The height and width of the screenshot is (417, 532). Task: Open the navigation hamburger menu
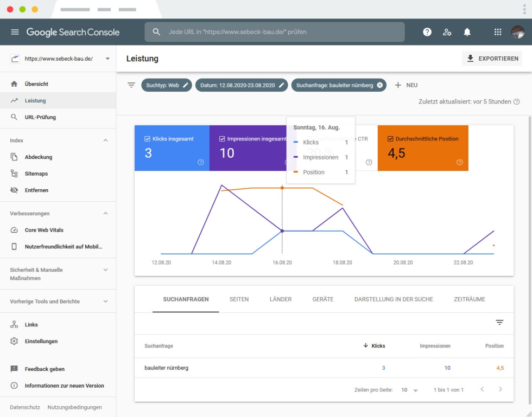15,32
